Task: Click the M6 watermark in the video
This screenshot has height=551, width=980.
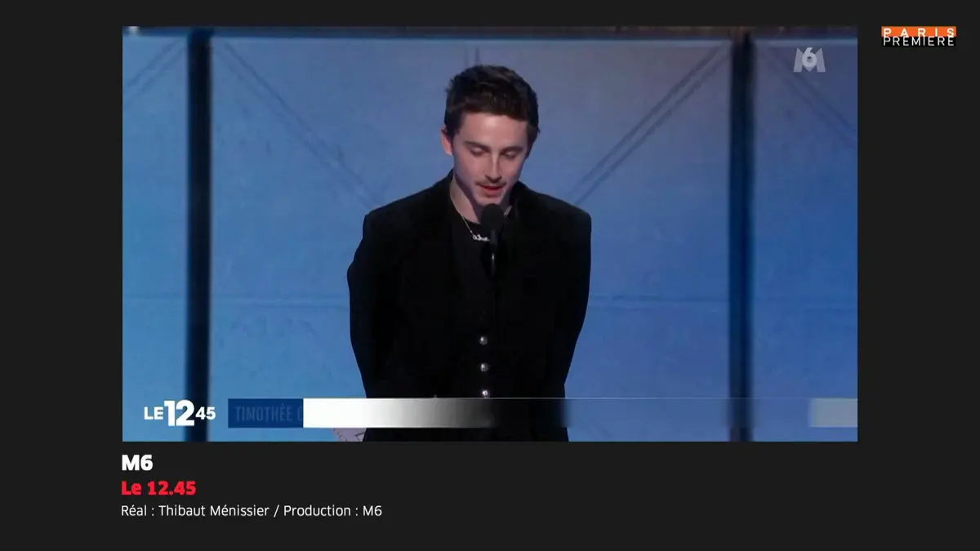Action: (809, 60)
